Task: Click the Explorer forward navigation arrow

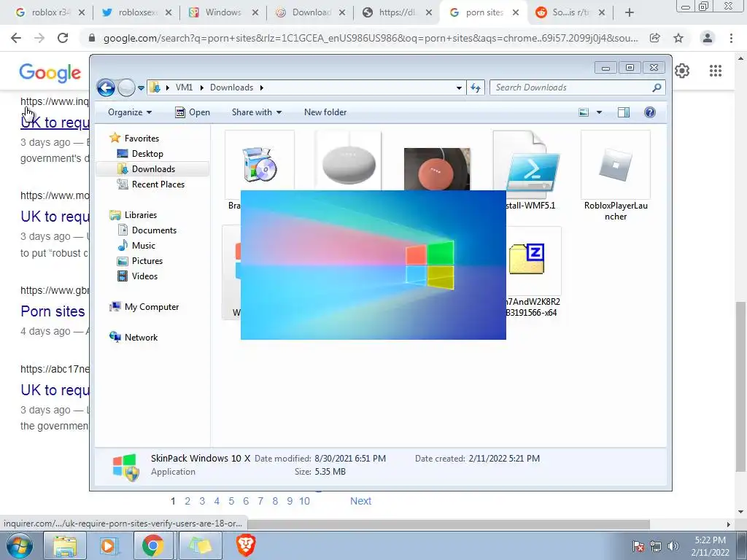Action: [126, 87]
